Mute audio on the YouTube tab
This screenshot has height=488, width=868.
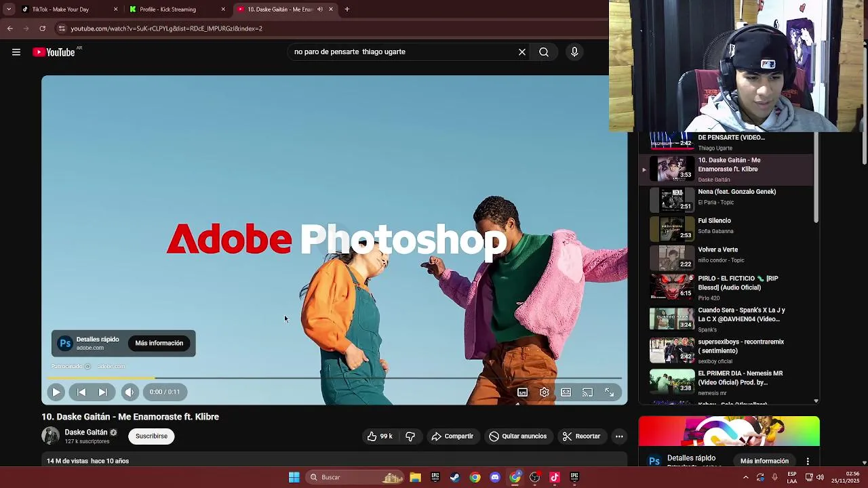coord(320,9)
